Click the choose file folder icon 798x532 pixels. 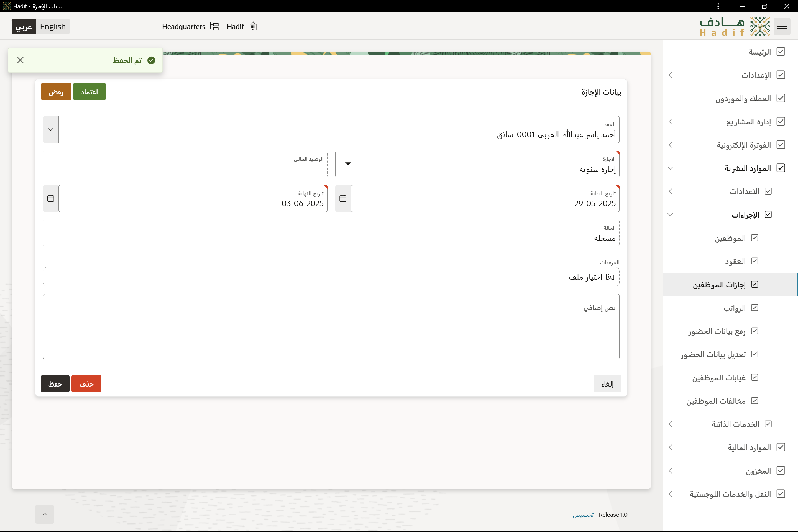[x=610, y=277]
